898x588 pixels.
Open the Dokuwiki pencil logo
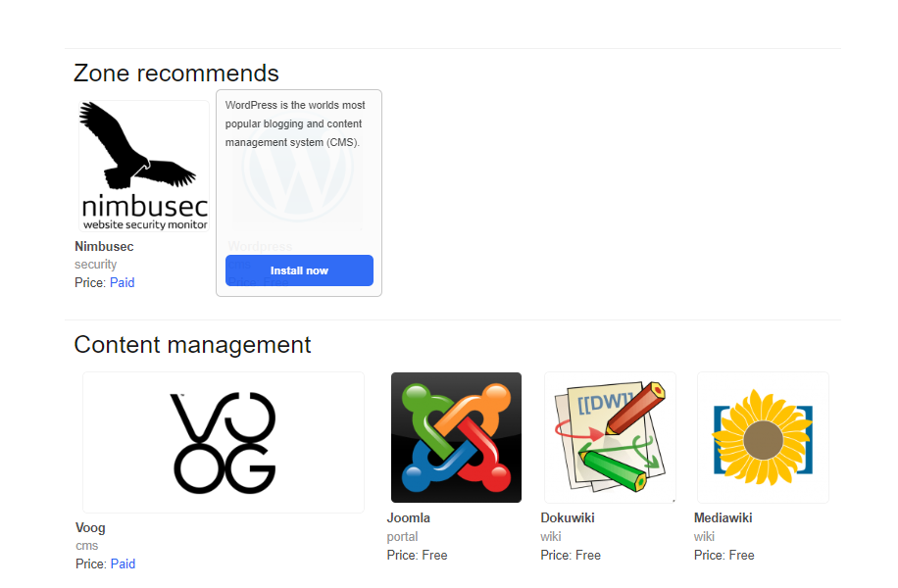click(610, 437)
